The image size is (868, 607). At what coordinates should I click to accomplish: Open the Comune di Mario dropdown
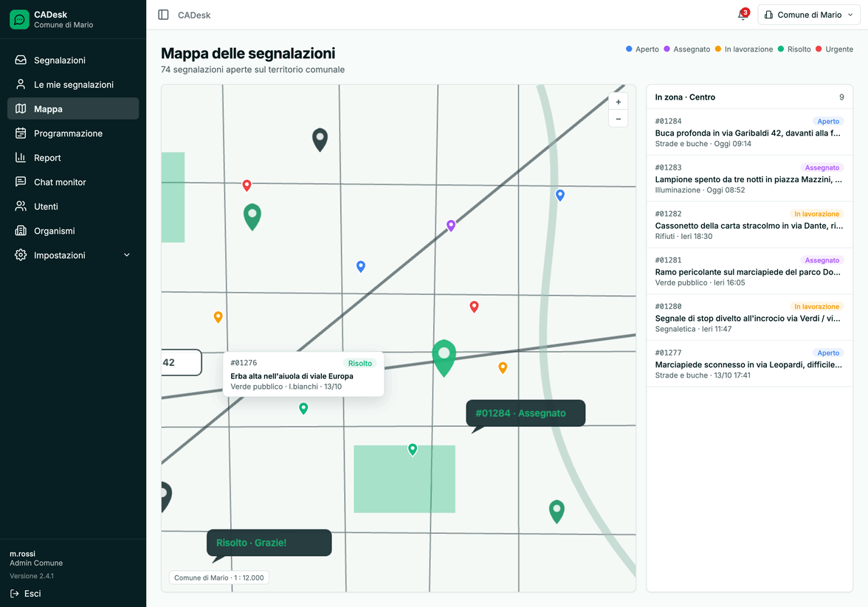pyautogui.click(x=809, y=15)
